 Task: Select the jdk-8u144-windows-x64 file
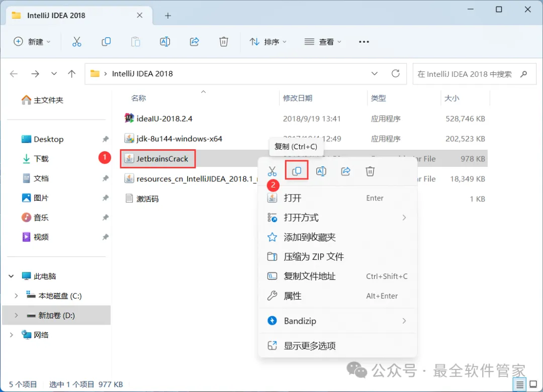click(x=173, y=139)
